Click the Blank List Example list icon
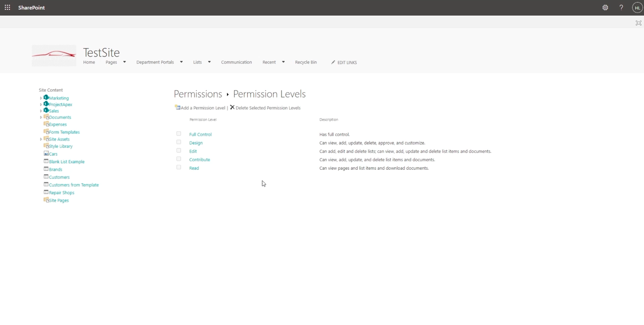This screenshot has height=325, width=644. [x=46, y=161]
